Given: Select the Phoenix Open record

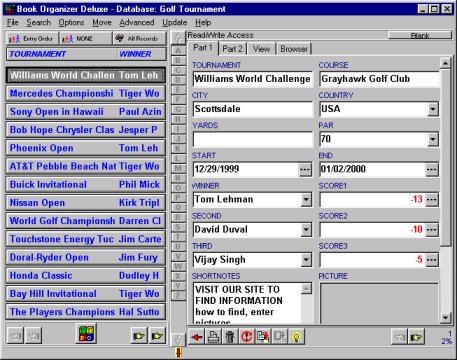Looking at the screenshot, I should [x=86, y=148].
